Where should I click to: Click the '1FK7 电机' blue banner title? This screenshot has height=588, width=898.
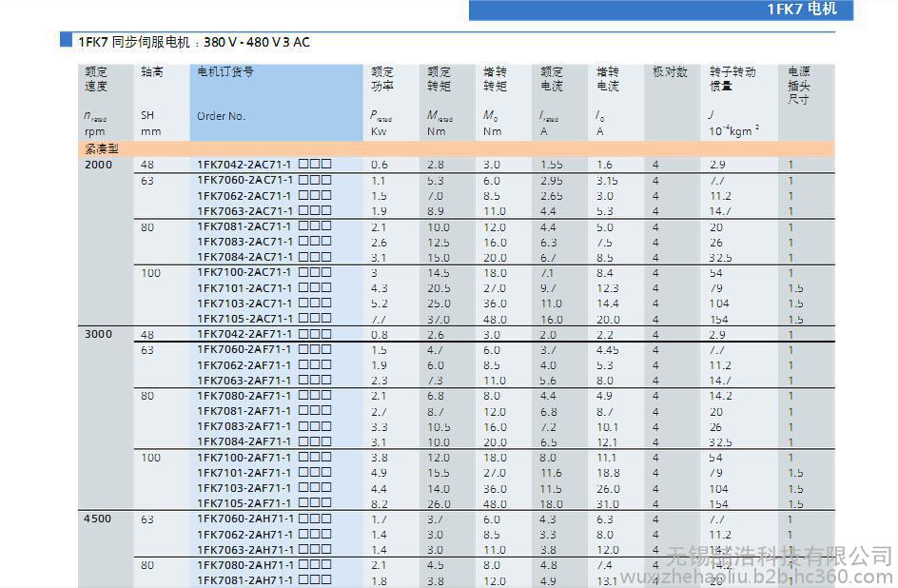802,9
